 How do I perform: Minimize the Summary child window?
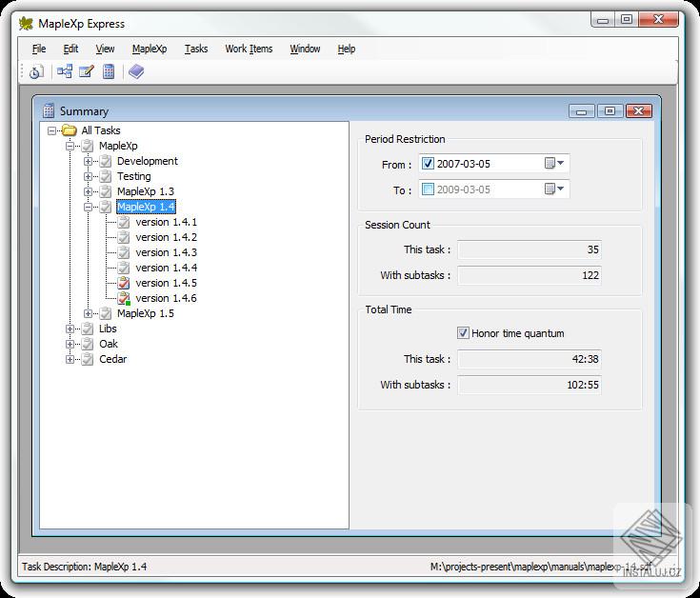click(582, 110)
